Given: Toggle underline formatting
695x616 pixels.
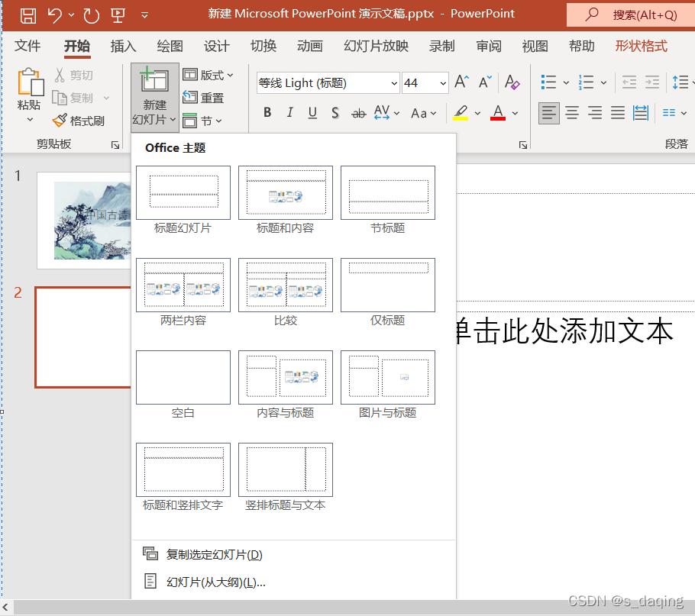Looking at the screenshot, I should 312,112.
